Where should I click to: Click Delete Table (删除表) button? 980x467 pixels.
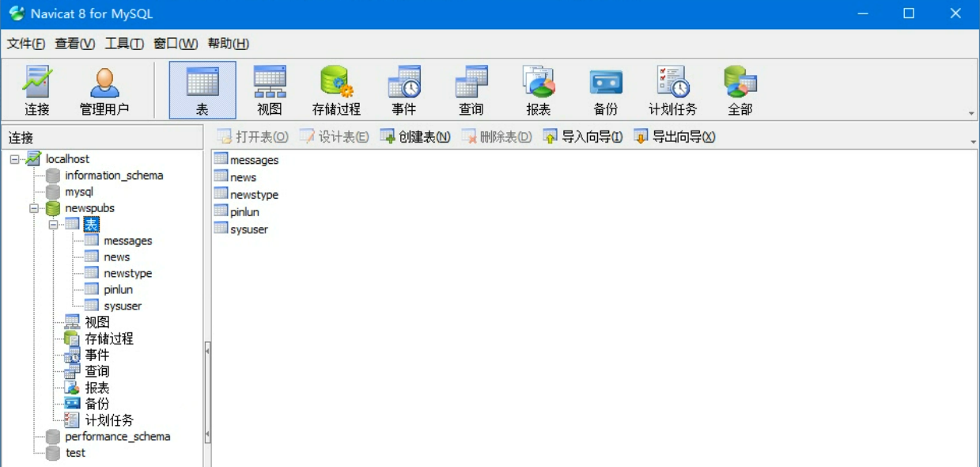coord(496,137)
